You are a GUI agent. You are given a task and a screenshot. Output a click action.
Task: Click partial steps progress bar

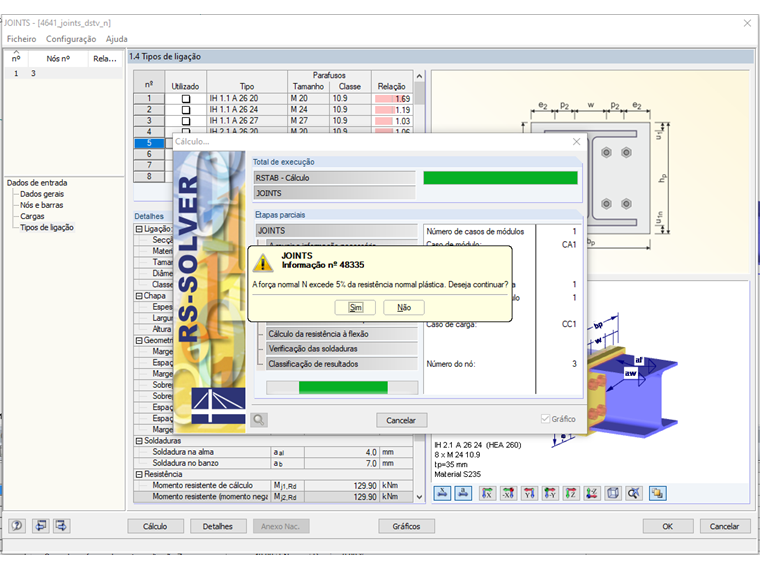(x=342, y=387)
